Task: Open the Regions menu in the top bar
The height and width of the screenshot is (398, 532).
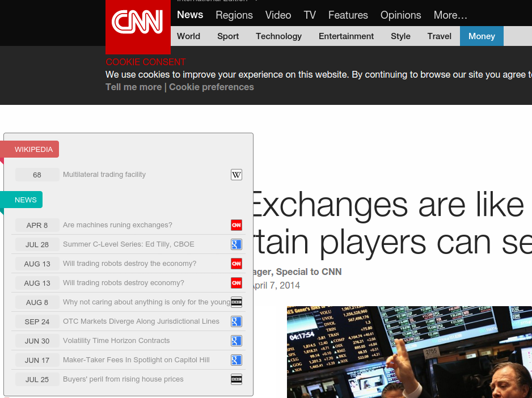Action: pyautogui.click(x=234, y=15)
